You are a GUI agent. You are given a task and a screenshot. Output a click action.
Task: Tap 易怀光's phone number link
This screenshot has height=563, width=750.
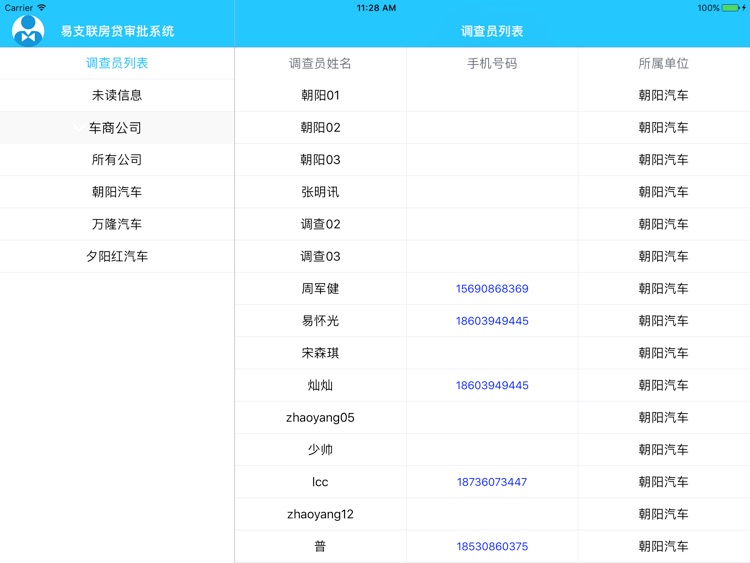pyautogui.click(x=492, y=321)
